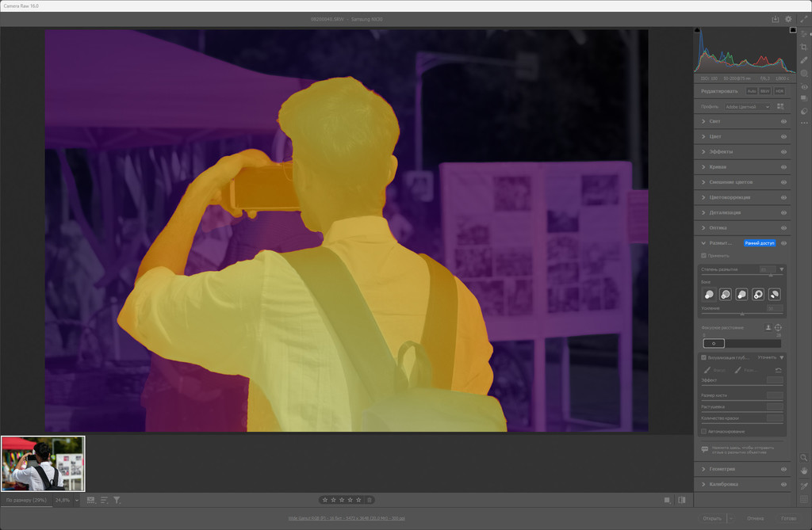812x530 pixels.
Task: Expand the Калибровка panel
Action: click(703, 484)
